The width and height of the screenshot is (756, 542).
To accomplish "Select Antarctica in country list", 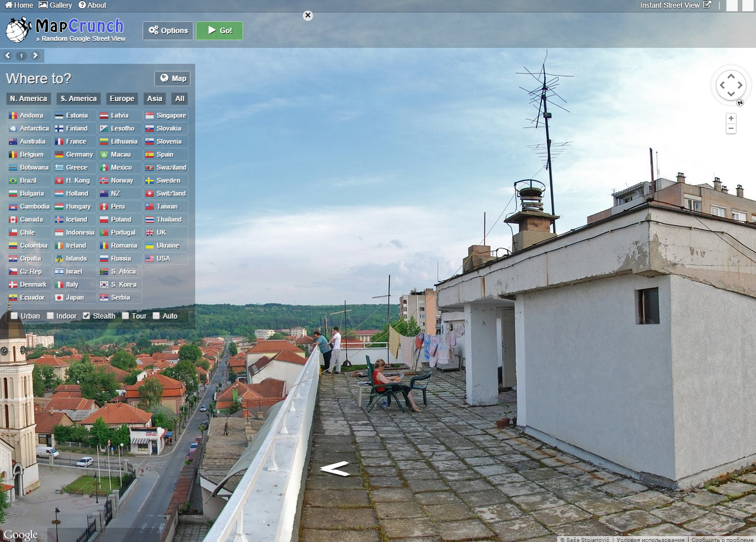I will click(x=29, y=129).
